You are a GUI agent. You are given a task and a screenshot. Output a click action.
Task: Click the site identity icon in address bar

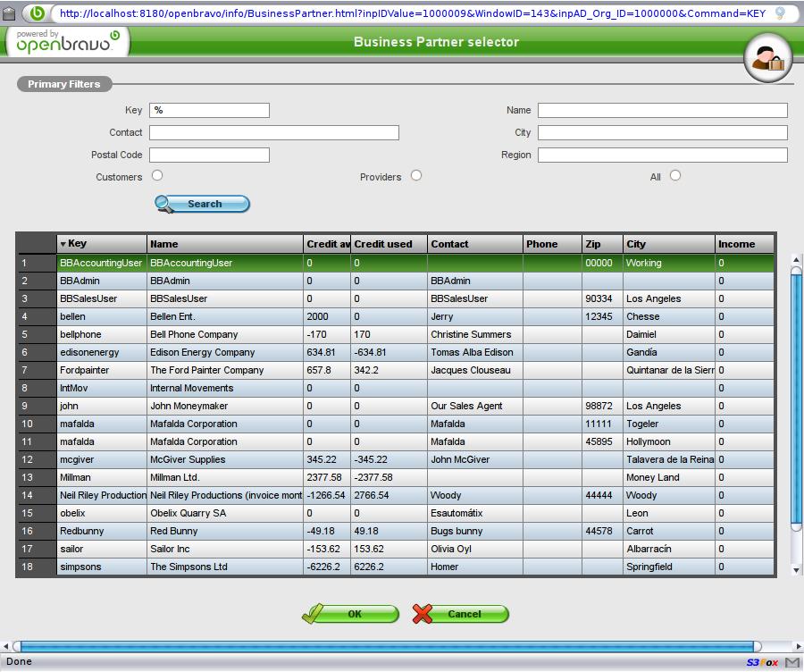pos(38,13)
